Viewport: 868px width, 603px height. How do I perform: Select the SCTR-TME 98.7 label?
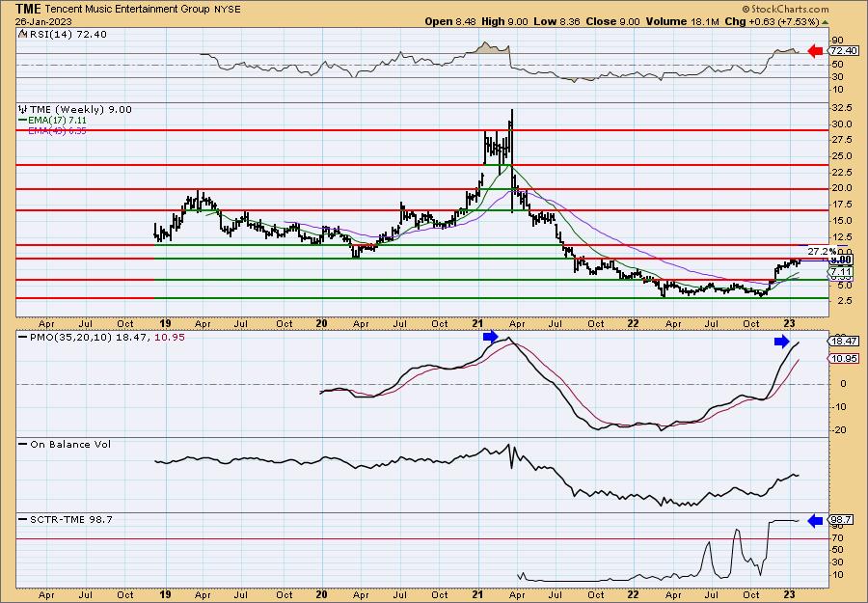click(x=70, y=519)
